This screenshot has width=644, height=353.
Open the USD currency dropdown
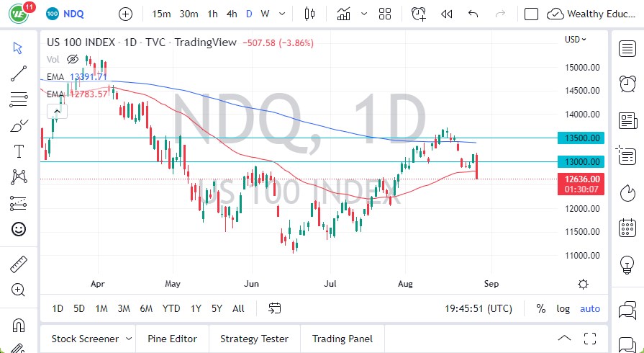point(576,40)
